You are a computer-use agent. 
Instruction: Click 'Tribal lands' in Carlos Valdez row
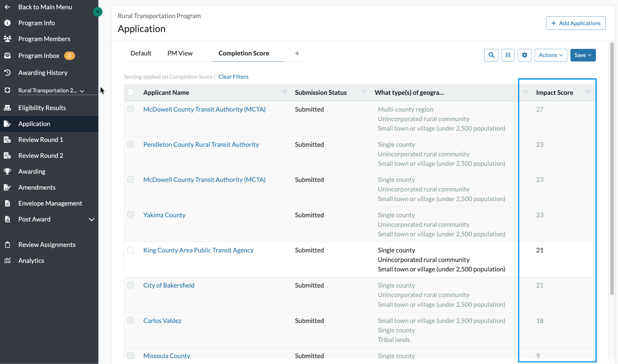pyautogui.click(x=393, y=340)
